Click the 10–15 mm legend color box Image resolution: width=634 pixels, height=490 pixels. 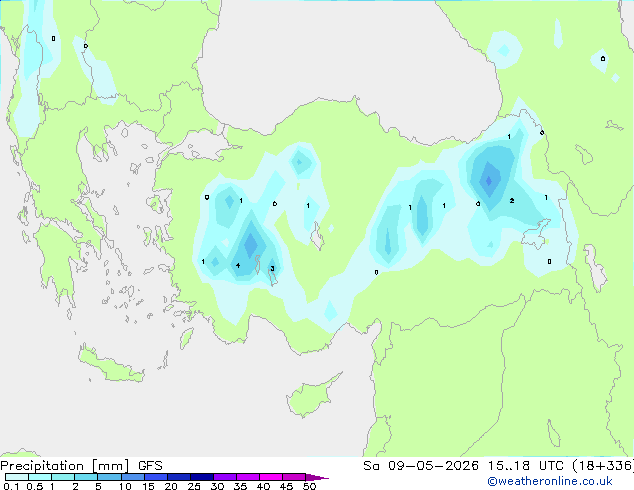coord(132,477)
